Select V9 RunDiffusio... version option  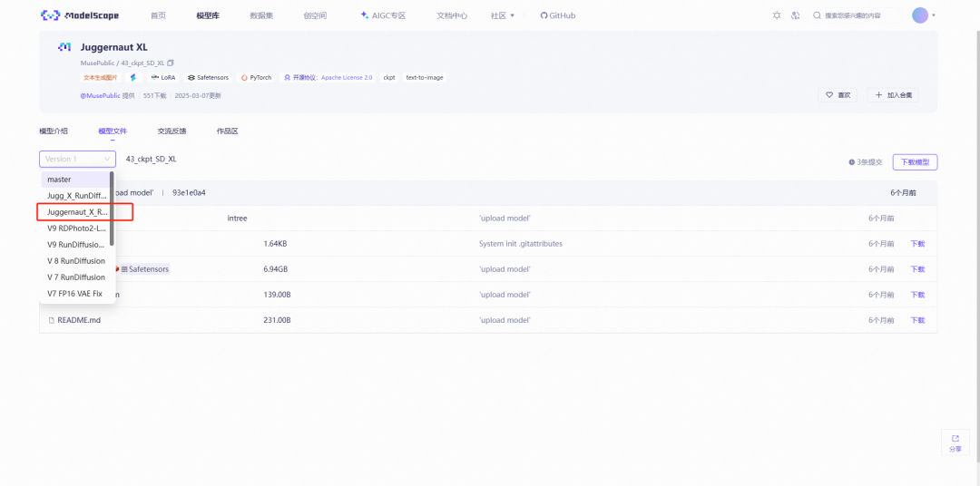click(75, 245)
